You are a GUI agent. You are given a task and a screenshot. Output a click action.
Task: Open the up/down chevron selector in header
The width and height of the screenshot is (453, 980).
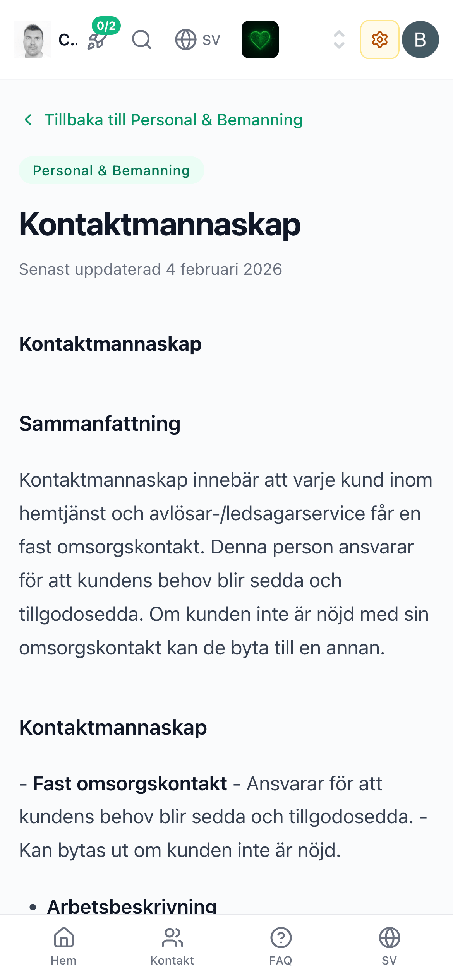338,39
